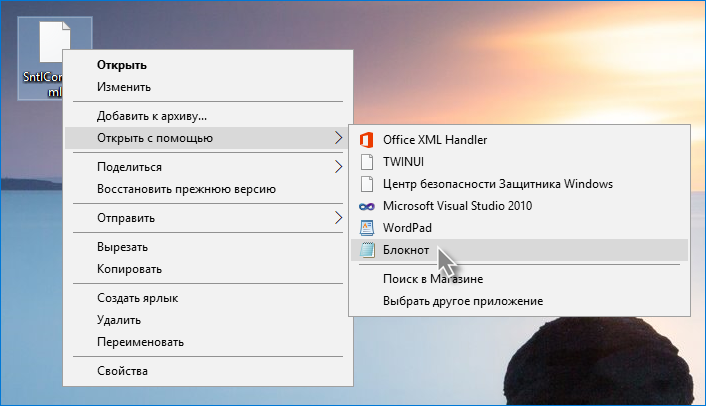Click the Windows Defender Security Center page icon
706x406 pixels.
pyautogui.click(x=367, y=184)
